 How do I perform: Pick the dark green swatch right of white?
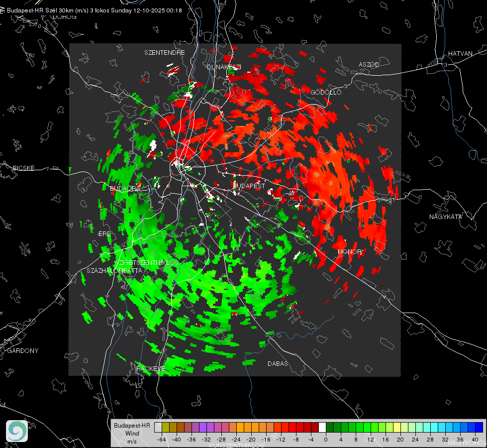click(330, 428)
